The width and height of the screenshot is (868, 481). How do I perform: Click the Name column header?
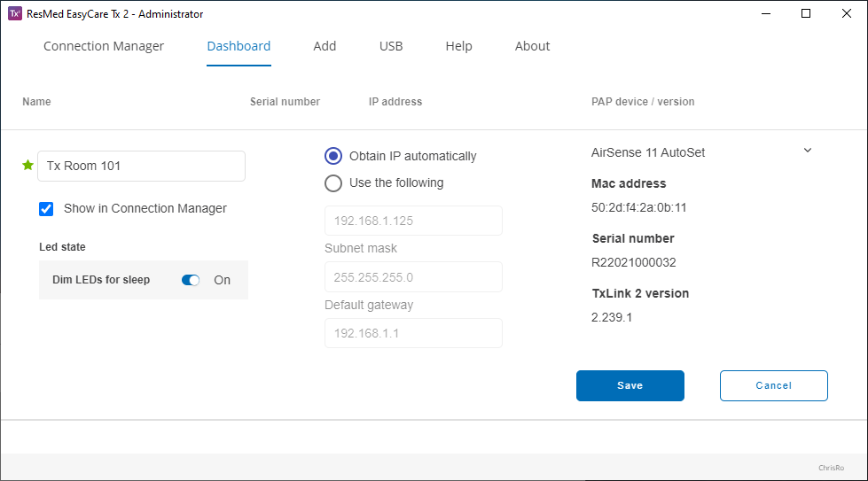coord(36,102)
